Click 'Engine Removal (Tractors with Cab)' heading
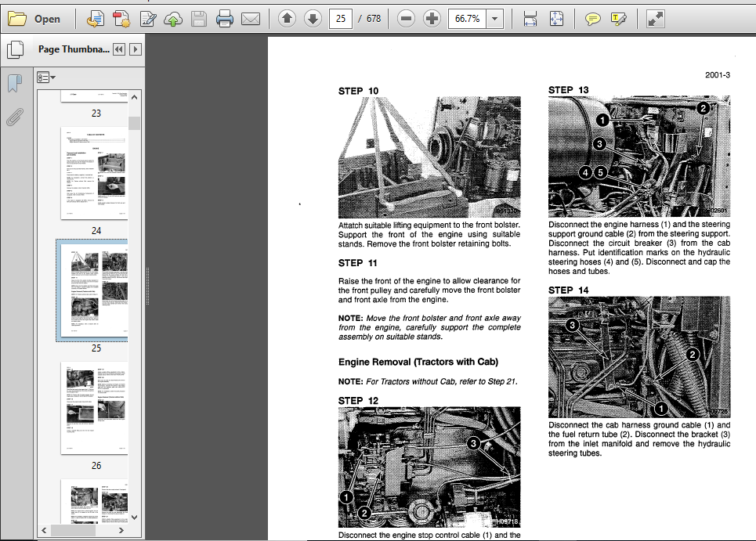This screenshot has width=756, height=541. pos(418,362)
